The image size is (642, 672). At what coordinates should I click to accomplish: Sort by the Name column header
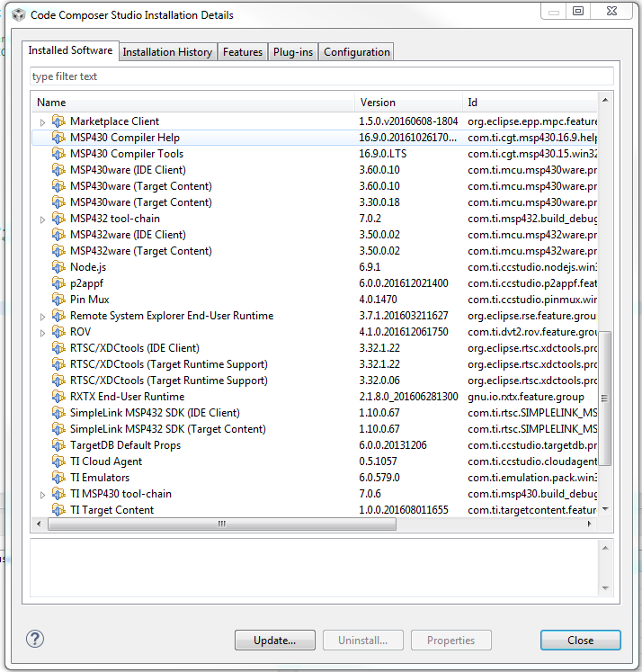click(x=193, y=103)
